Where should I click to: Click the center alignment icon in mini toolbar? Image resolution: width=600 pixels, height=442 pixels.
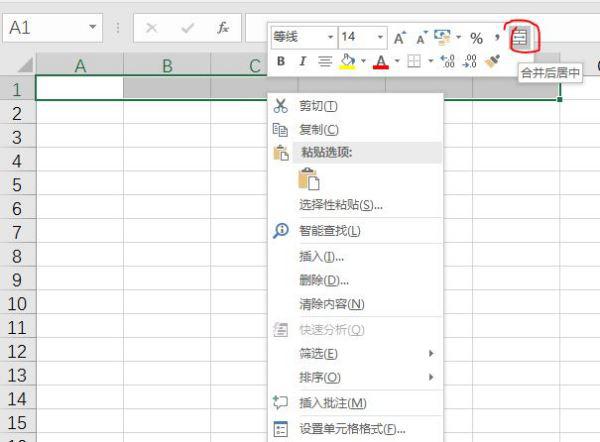(x=324, y=62)
